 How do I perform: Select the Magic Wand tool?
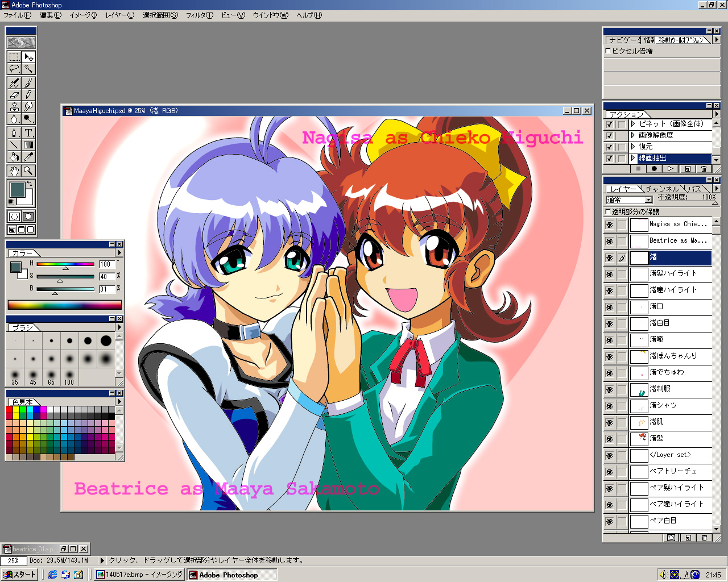(28, 69)
